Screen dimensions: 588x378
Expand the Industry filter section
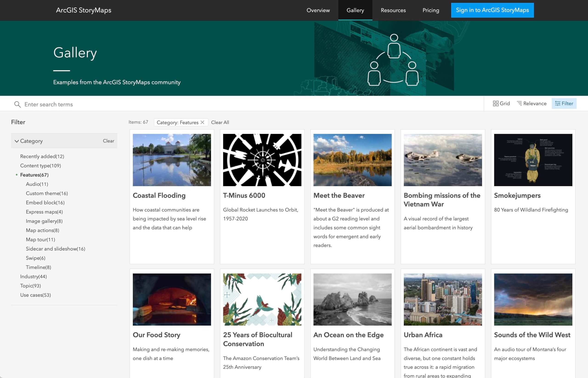[x=33, y=276]
